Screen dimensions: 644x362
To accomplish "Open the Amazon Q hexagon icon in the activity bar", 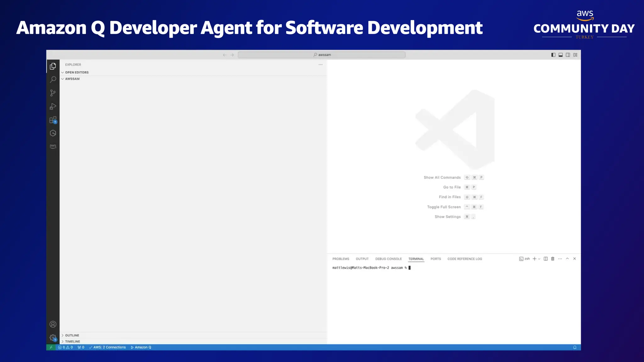I will click(53, 133).
